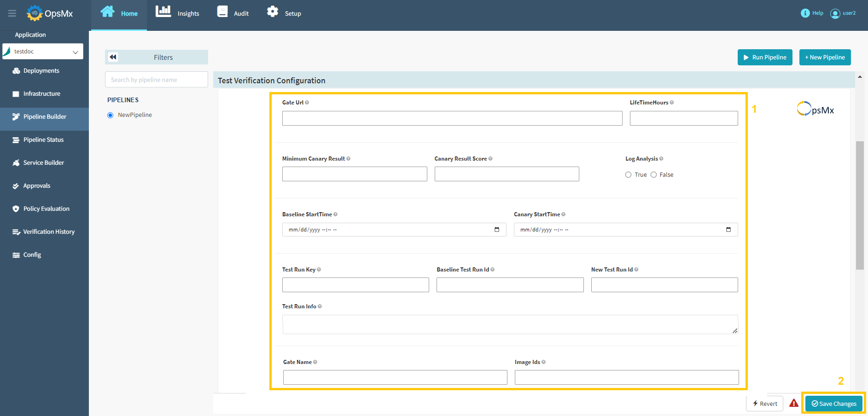Click the hamburger menu icon

[x=12, y=13]
